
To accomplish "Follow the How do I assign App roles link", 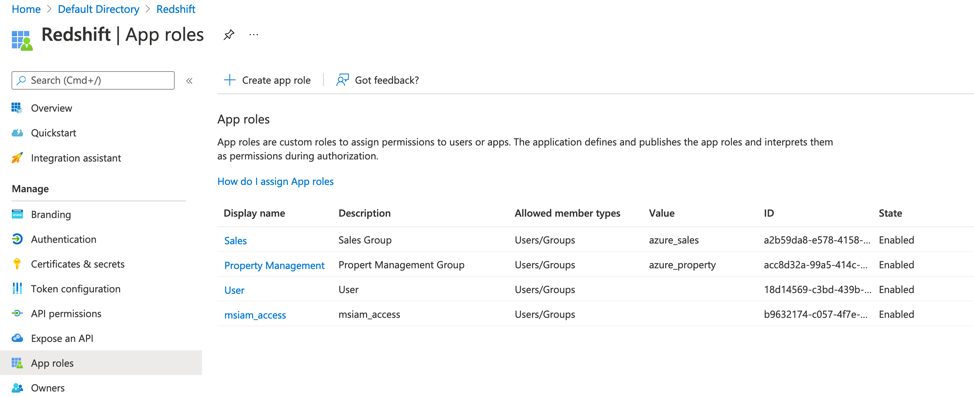I will pyautogui.click(x=276, y=181).
